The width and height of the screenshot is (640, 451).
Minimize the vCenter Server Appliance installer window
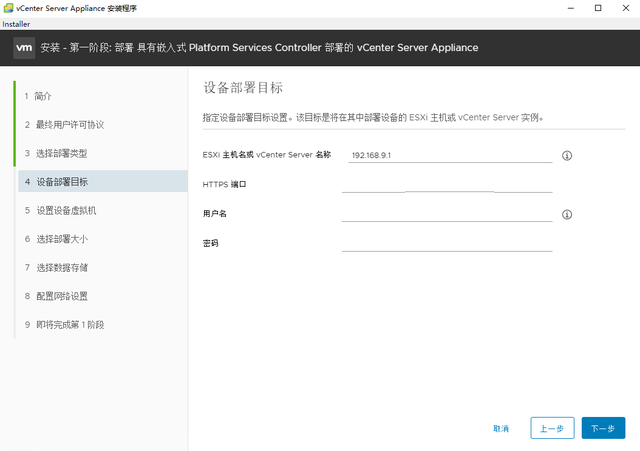coord(571,8)
